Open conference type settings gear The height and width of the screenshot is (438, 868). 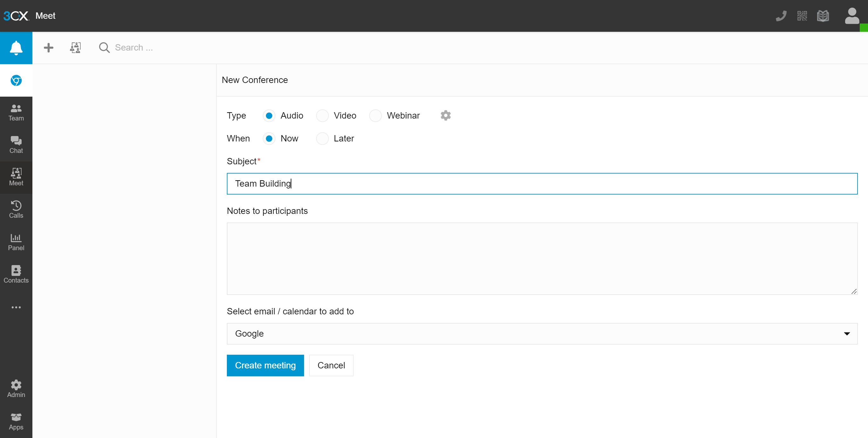445,116
